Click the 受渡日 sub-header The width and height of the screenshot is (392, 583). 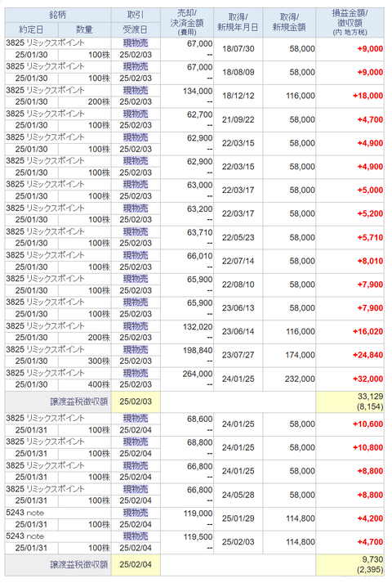(x=136, y=29)
